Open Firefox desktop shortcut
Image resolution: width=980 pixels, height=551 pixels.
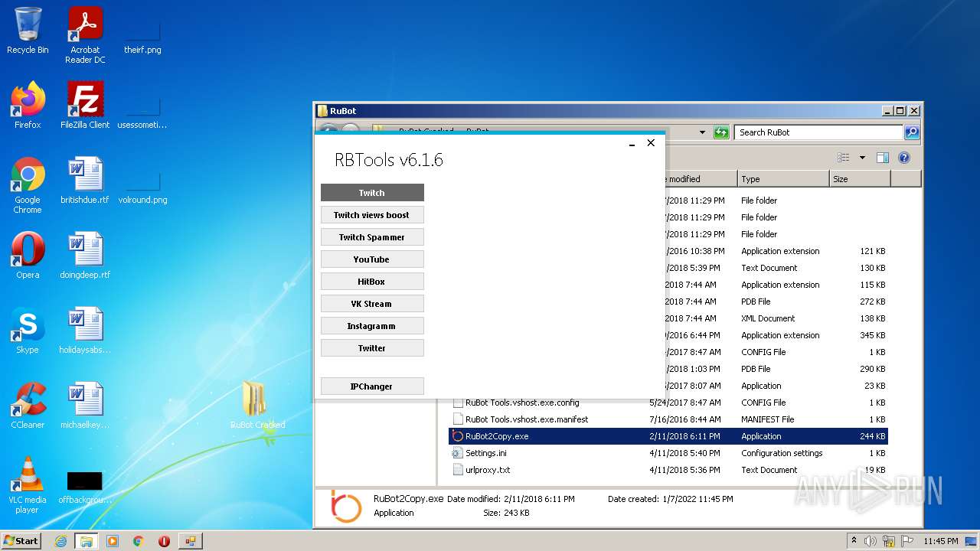coord(28,106)
